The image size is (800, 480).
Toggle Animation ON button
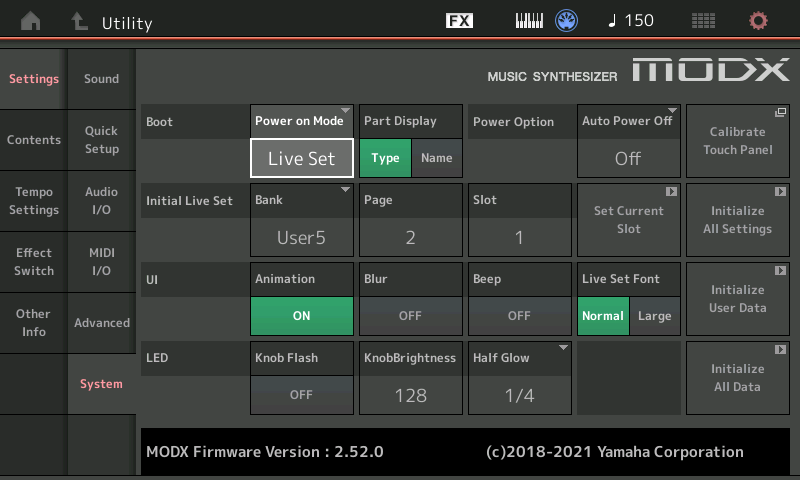pos(301,315)
